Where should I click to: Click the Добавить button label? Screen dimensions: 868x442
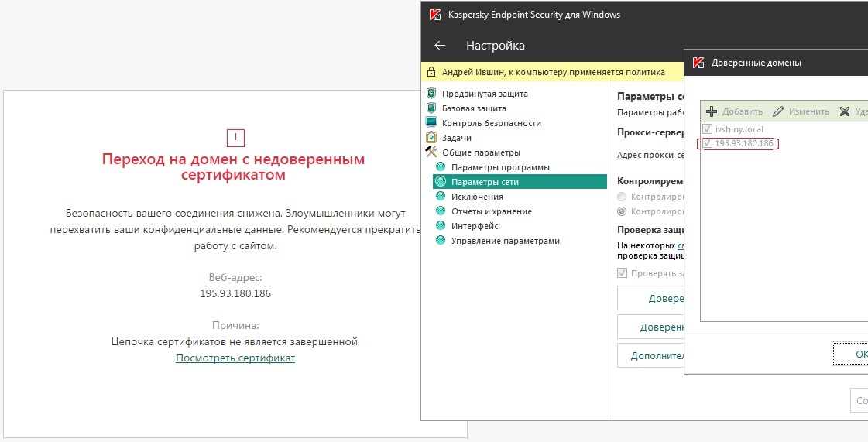(x=743, y=111)
